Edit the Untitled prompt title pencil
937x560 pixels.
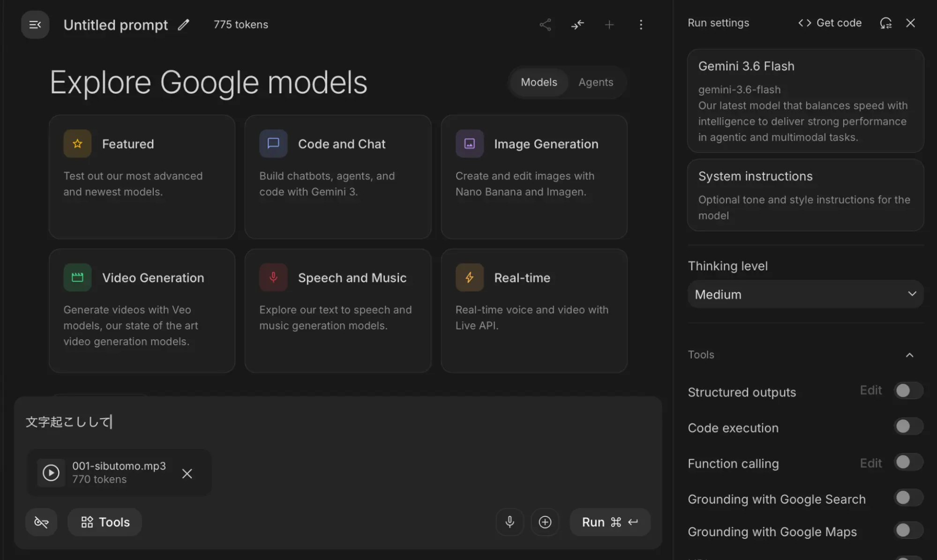[x=183, y=24]
